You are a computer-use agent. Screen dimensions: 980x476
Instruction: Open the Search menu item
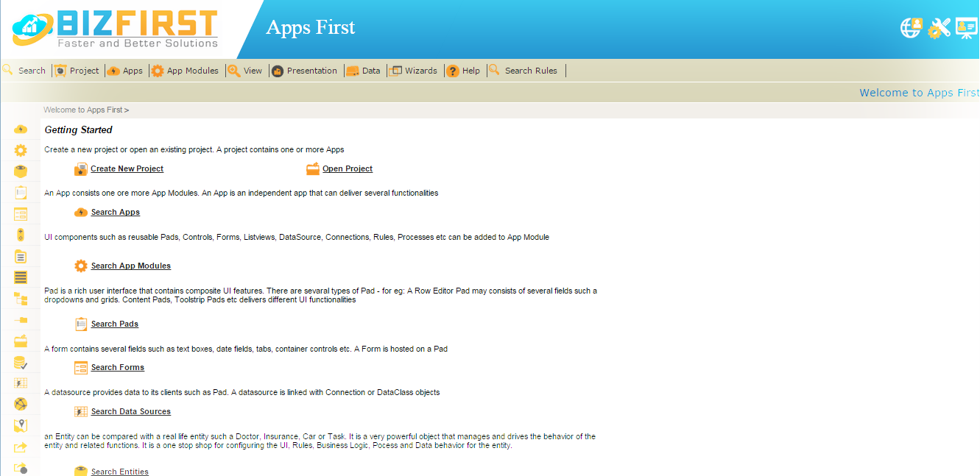[24, 71]
